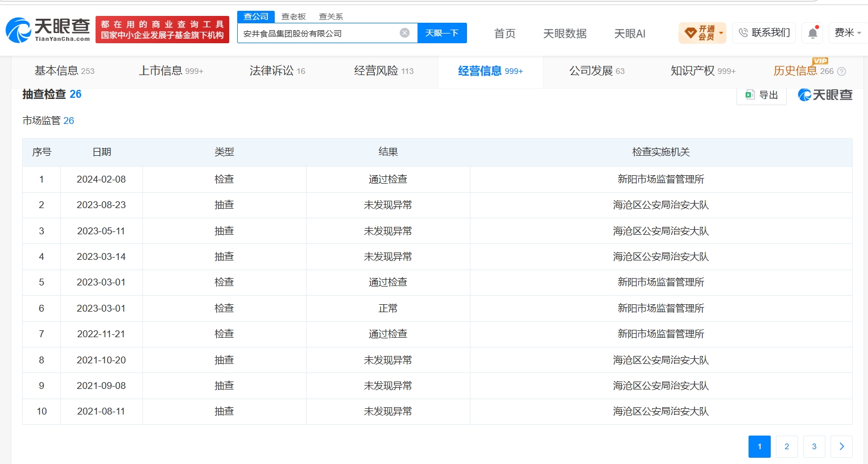This screenshot has width=868, height=464.
Task: Click date cell 2023-05-11
Action: pyautogui.click(x=101, y=231)
